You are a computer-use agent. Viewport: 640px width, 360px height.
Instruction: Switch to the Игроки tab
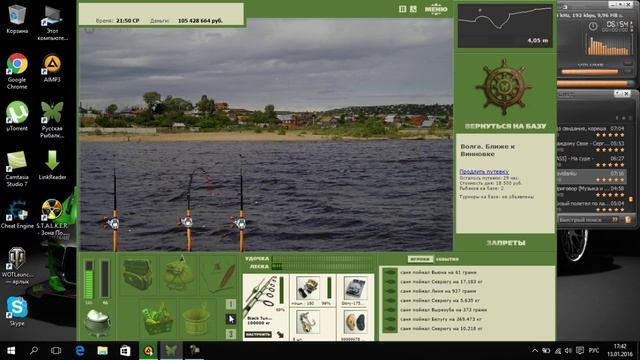[x=420, y=259]
